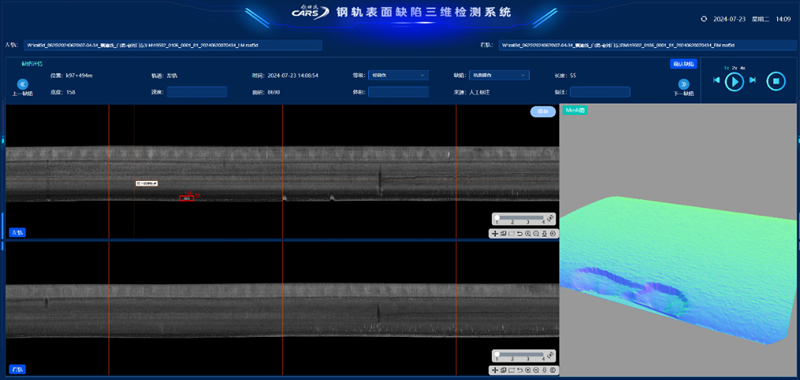This screenshot has width=800, height=380.
Task: Open settings gear in lower image toolbar
Action: point(553,370)
